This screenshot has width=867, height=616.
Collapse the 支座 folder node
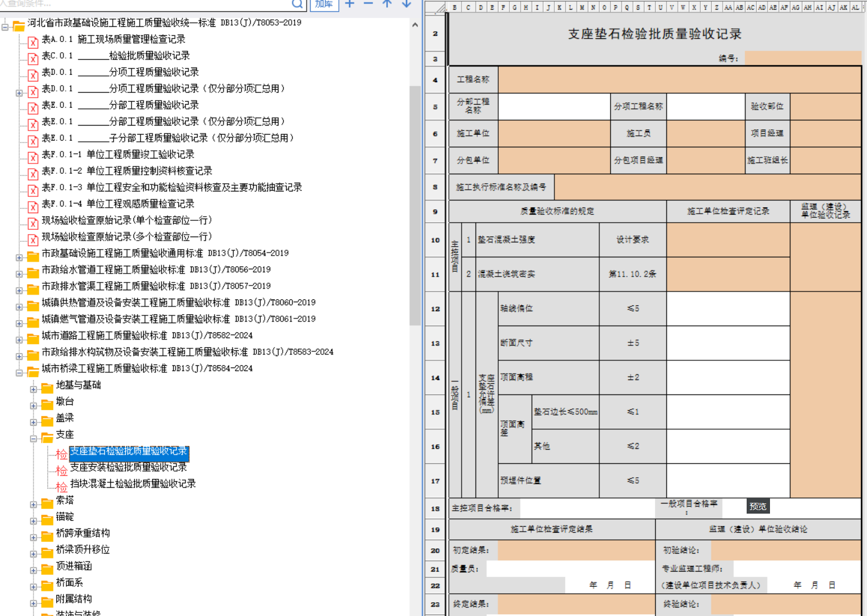point(34,439)
